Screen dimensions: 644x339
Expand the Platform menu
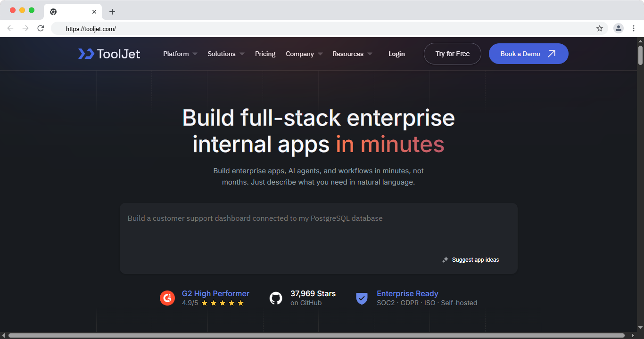[180, 54]
